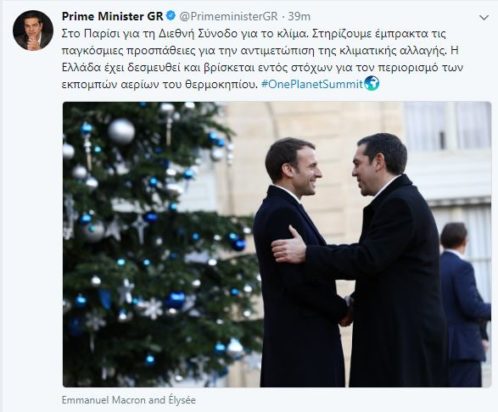Viewport: 498px width, 412px height.
Task: Click the Élysée tag in caption
Action: 182,400
